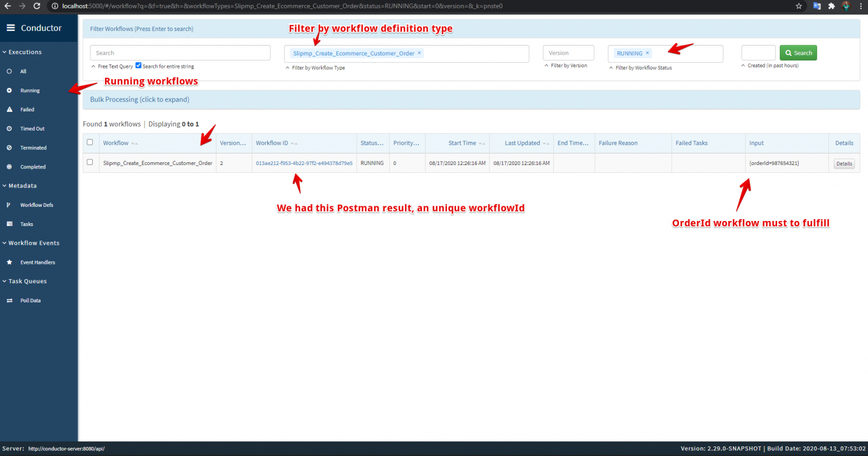868x456 pixels.
Task: Toggle the Conductor hamburger menu icon
Action: point(11,28)
